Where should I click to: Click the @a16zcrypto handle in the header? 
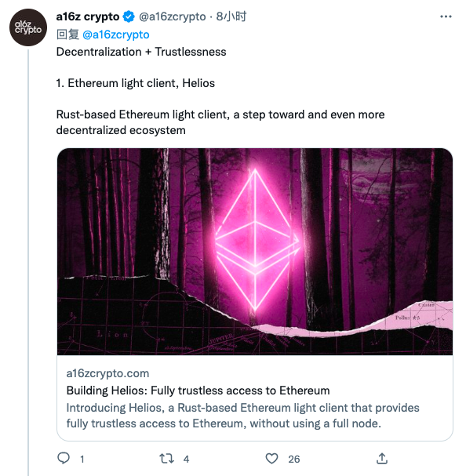(173, 16)
